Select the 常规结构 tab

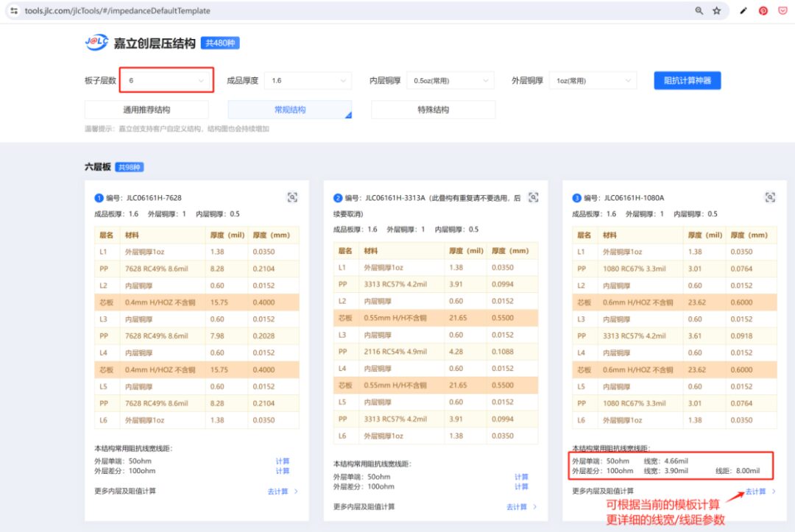click(x=290, y=110)
